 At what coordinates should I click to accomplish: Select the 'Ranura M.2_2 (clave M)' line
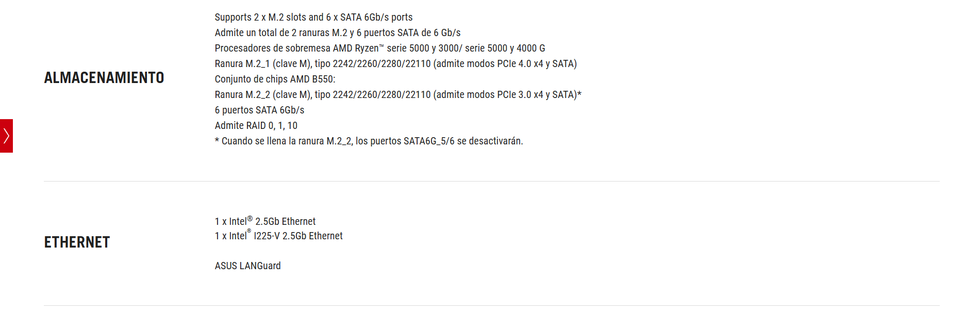pyautogui.click(x=398, y=95)
